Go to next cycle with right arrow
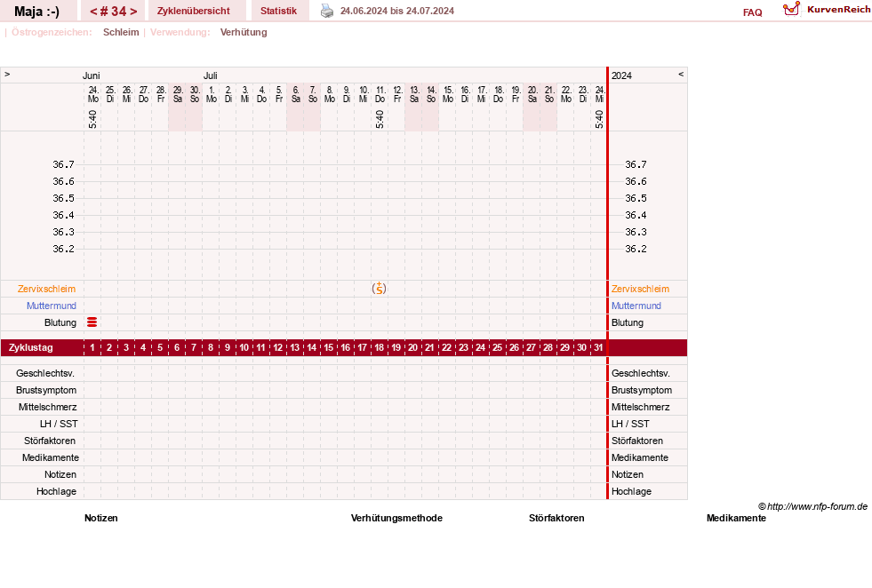This screenshot has width=872, height=588. click(x=133, y=12)
